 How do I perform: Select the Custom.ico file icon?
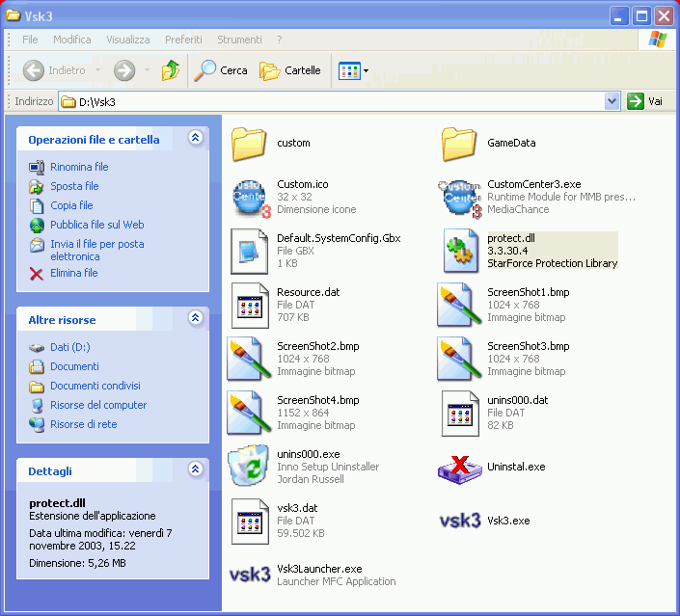tap(251, 199)
